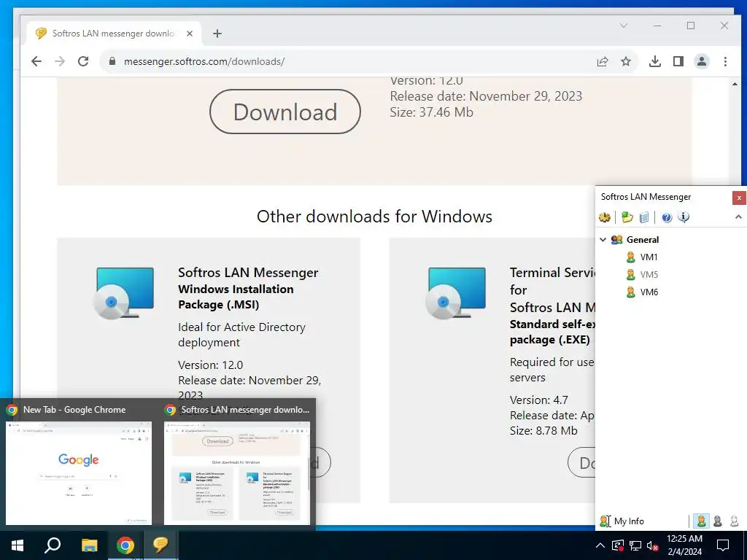Open the info speech bubble about icon
Image resolution: width=747 pixels, height=560 pixels.
pos(684,217)
